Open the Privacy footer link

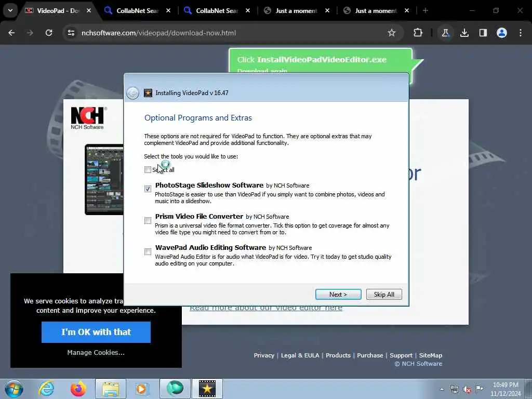click(x=264, y=355)
